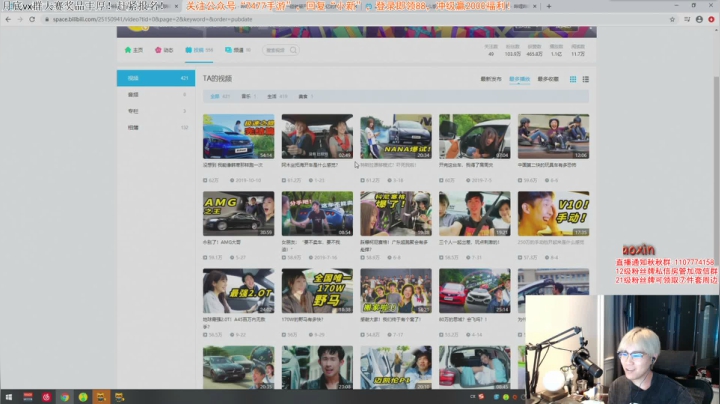Filter by 全部 category
The height and width of the screenshot is (404, 720).
(x=220, y=96)
